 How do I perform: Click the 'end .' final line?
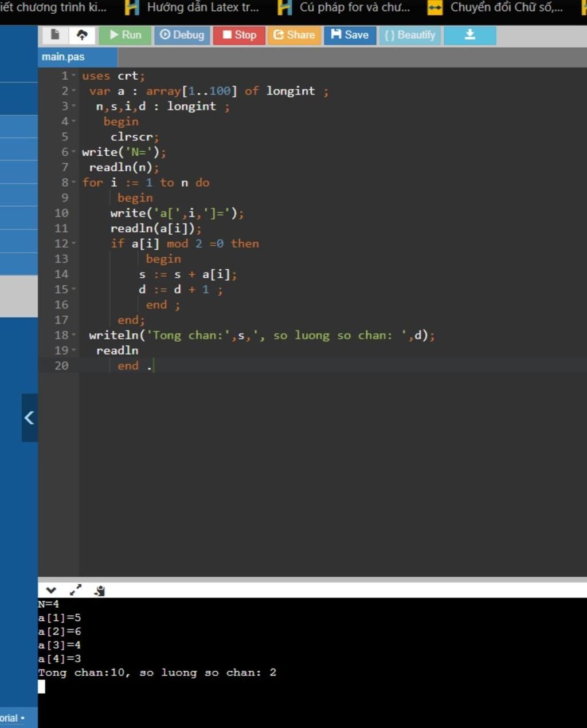tap(135, 366)
